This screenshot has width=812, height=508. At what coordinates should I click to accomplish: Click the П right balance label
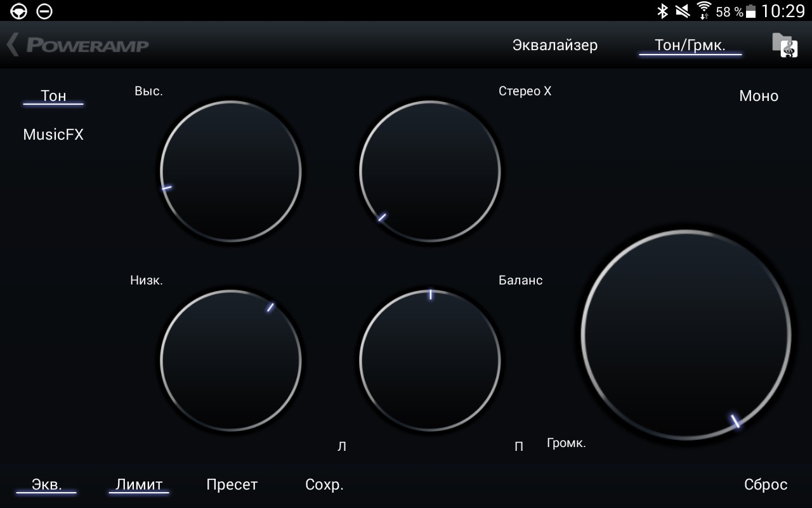(x=519, y=447)
